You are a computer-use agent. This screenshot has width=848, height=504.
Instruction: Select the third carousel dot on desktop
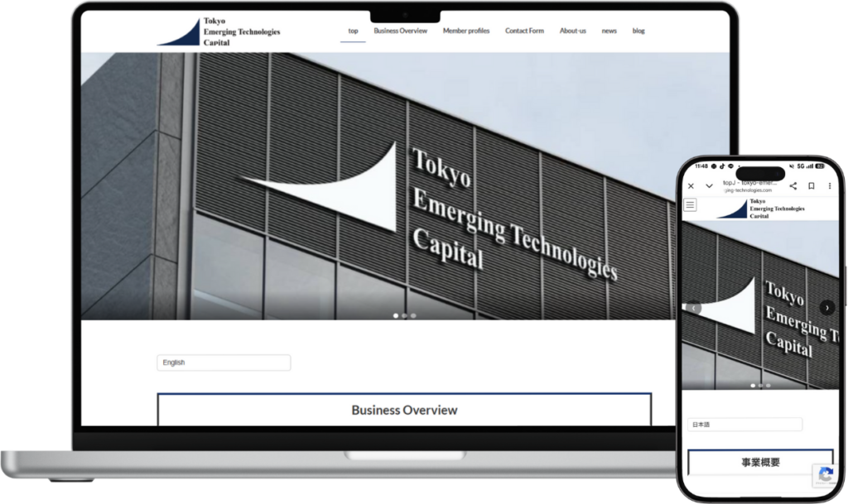(x=413, y=315)
